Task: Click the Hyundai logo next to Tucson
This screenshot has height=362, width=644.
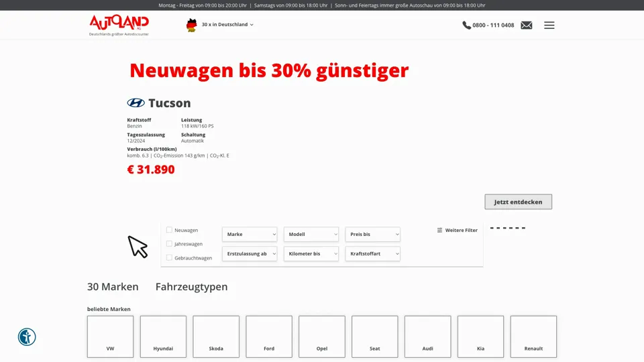Action: [x=136, y=103]
